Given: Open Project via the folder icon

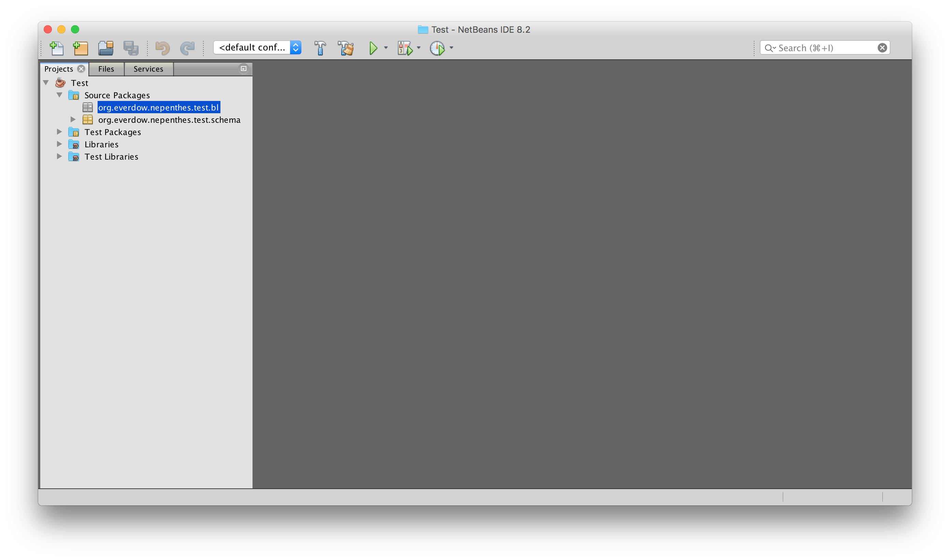Looking at the screenshot, I should point(106,48).
